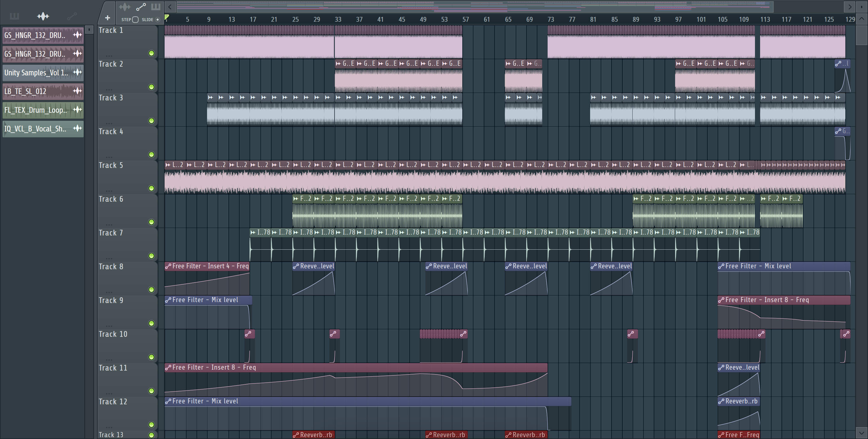
Task: Show audio clips in the picker panel
Action: point(43,16)
